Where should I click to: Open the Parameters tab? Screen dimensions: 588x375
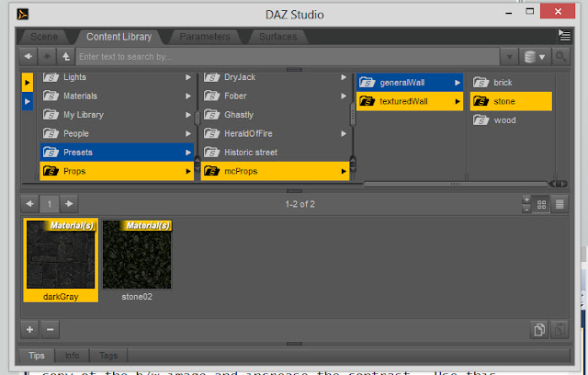click(205, 37)
